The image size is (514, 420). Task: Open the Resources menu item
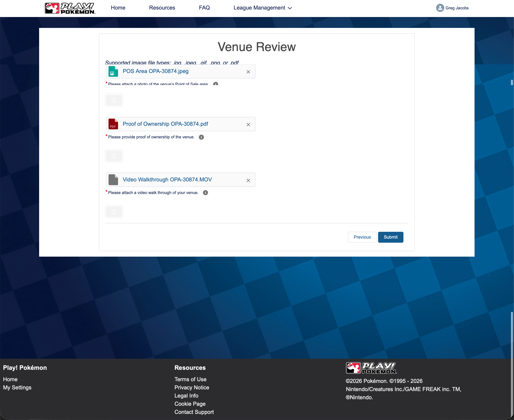162,8
